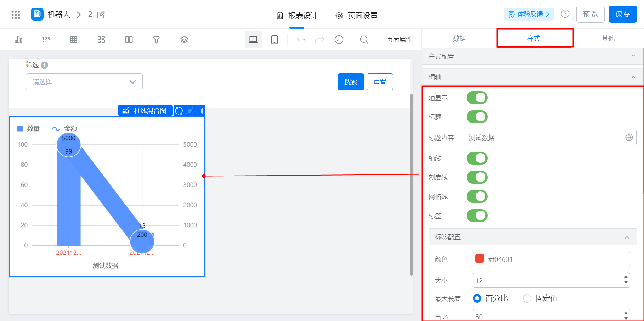
Task: Delete the chart using trash icon
Action: [x=200, y=111]
